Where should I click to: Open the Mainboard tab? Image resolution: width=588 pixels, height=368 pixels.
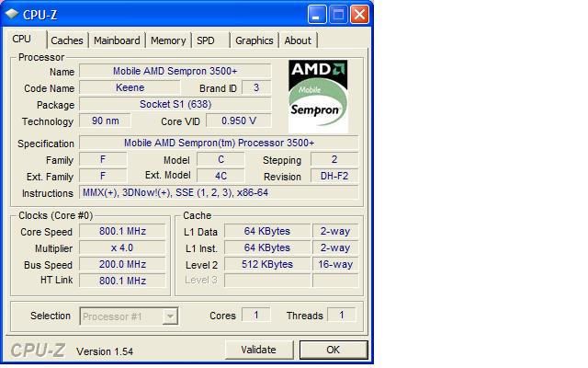(x=117, y=40)
